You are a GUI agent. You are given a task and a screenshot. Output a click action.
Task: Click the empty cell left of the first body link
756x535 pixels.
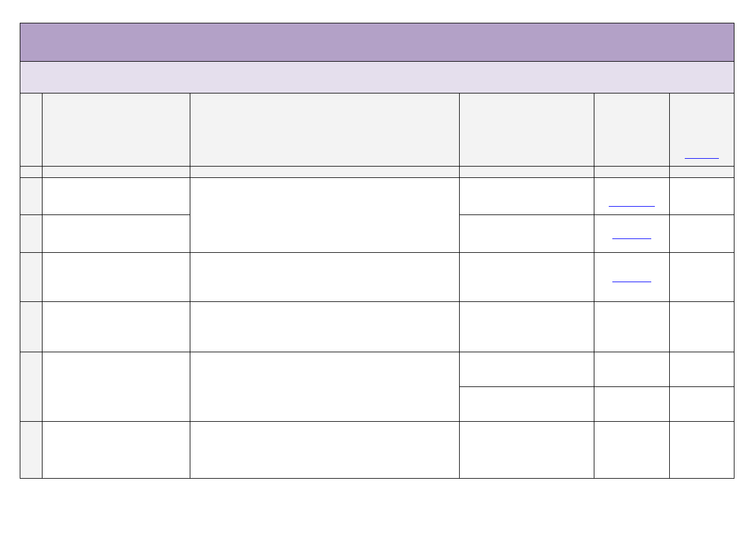(526, 196)
